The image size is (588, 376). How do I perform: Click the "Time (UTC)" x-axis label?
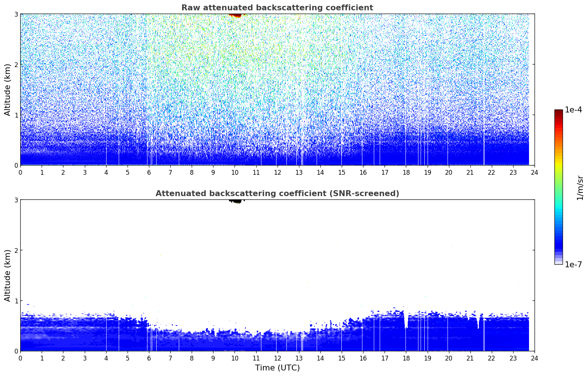tap(277, 368)
